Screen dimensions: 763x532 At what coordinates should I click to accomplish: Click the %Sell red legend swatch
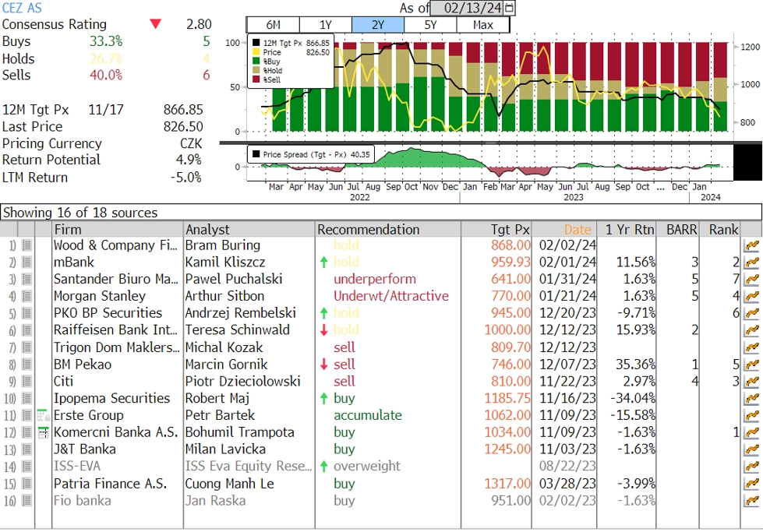[256, 79]
